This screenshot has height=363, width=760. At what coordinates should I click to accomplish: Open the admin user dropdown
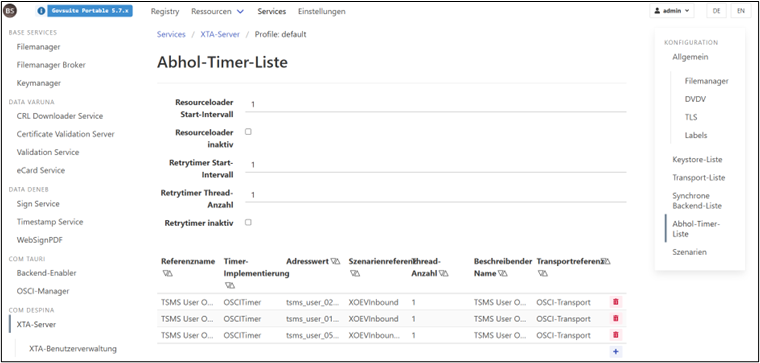tap(672, 11)
